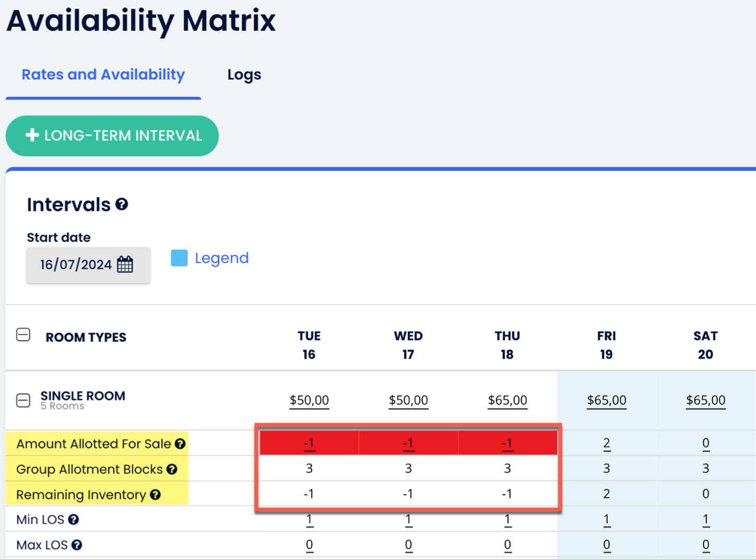Collapse the Single Room section
Screen dimensions: 756x559
[23, 401]
